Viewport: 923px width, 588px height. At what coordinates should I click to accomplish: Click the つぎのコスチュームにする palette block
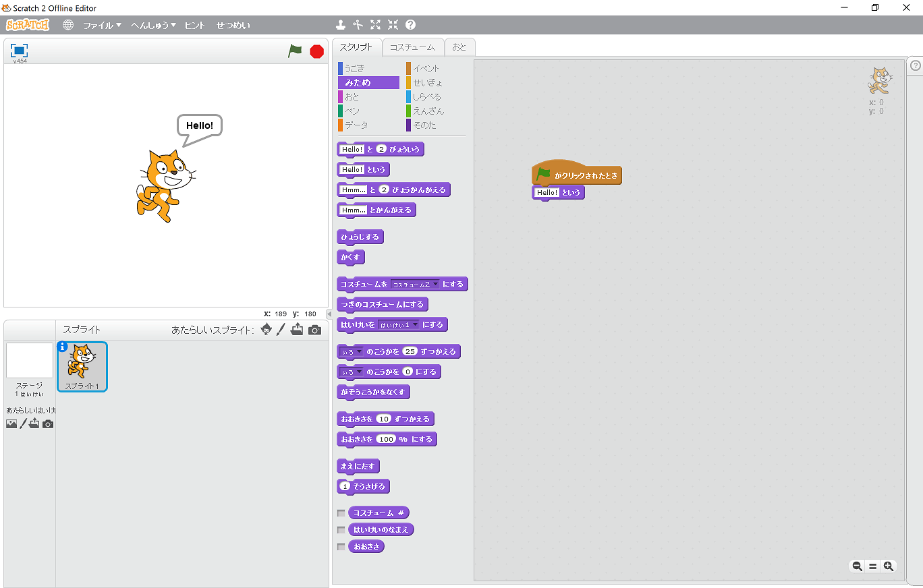point(383,305)
